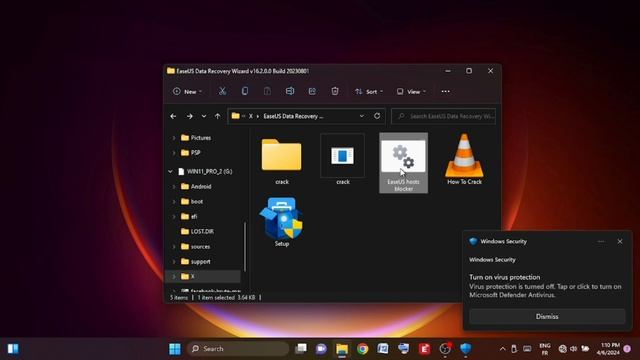Select the How To Crack VLC file
The image size is (640, 360).
[464, 160]
